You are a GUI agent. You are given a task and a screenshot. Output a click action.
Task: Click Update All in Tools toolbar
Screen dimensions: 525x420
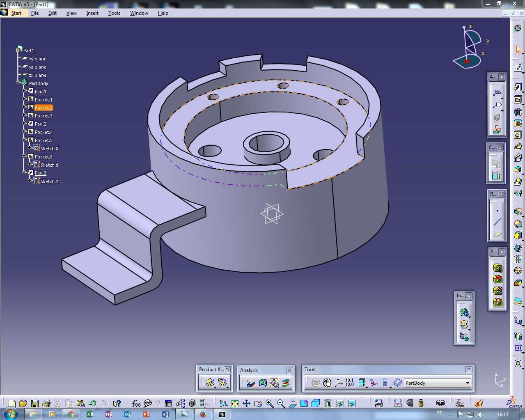[x=315, y=383]
